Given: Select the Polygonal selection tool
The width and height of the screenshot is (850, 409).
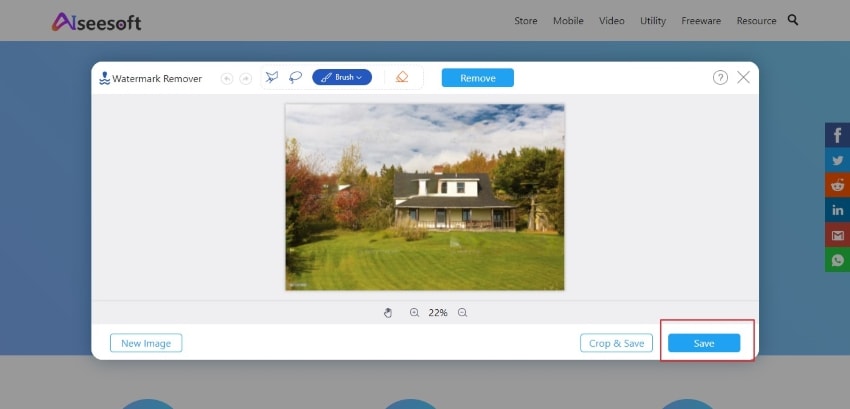Looking at the screenshot, I should [272, 78].
